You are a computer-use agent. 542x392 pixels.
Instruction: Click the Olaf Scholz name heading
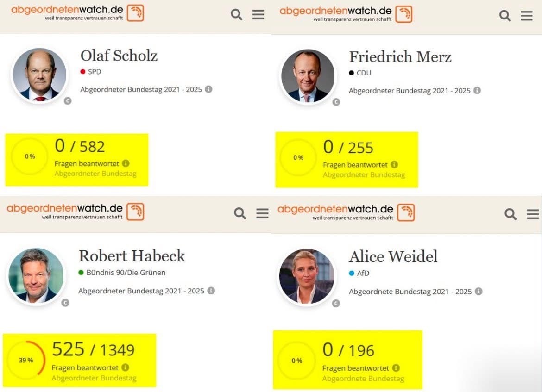pos(119,56)
